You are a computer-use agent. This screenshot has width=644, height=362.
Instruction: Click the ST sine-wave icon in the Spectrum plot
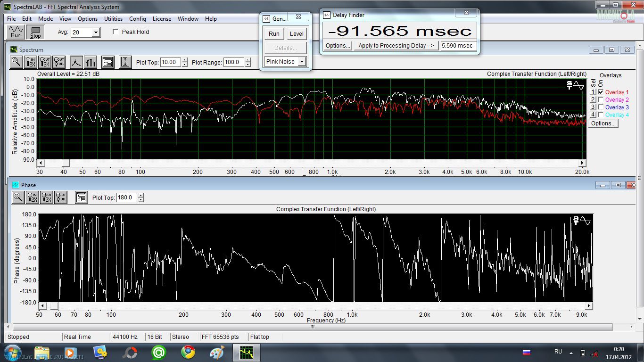[x=575, y=85]
